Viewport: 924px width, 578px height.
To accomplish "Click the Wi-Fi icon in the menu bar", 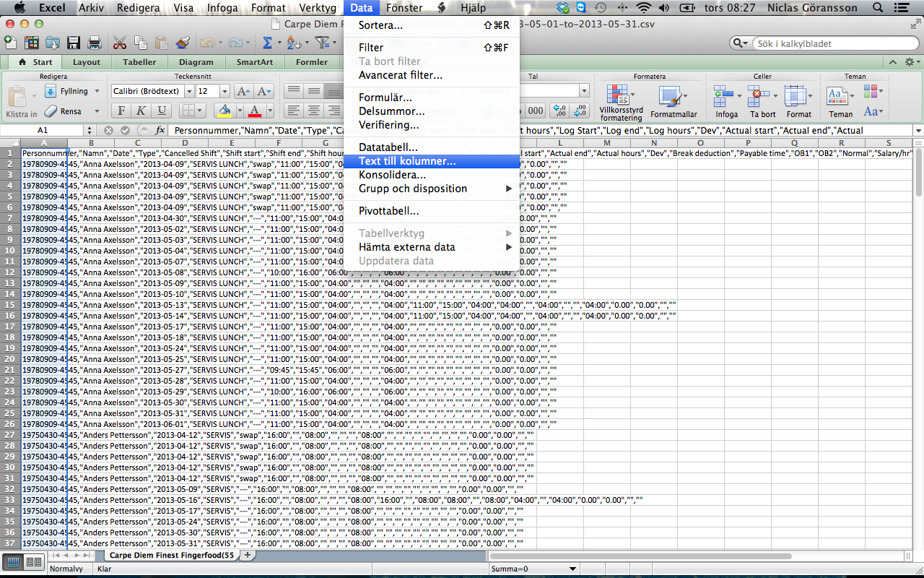I will coord(642,8).
